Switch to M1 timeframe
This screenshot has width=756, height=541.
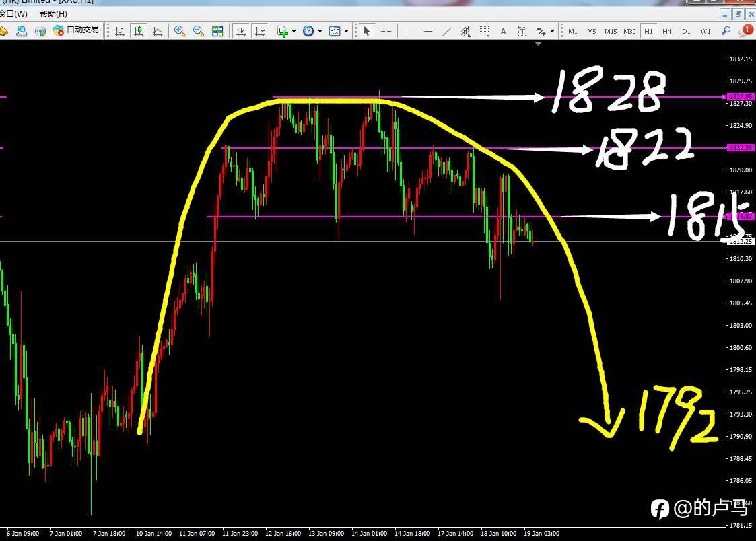573,32
